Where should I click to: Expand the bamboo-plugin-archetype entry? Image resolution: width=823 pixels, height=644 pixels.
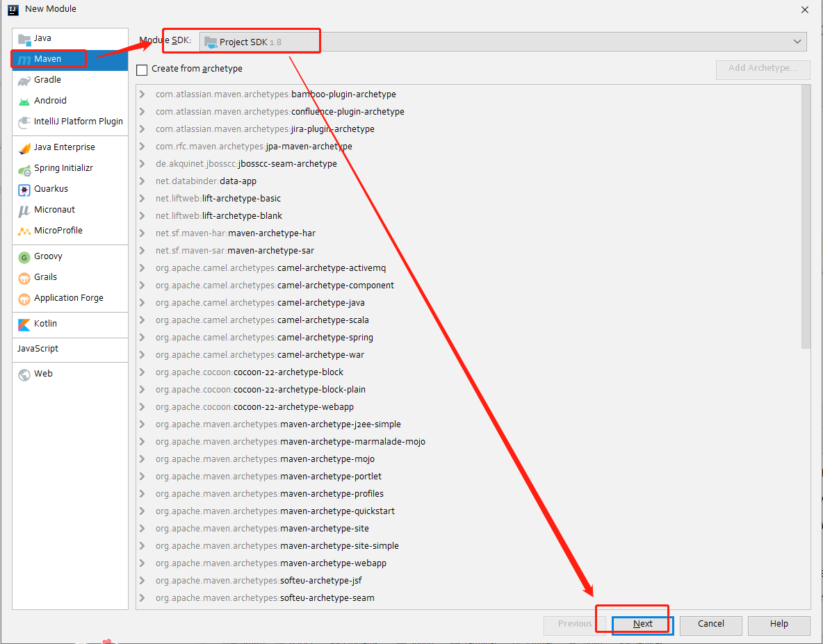click(142, 94)
